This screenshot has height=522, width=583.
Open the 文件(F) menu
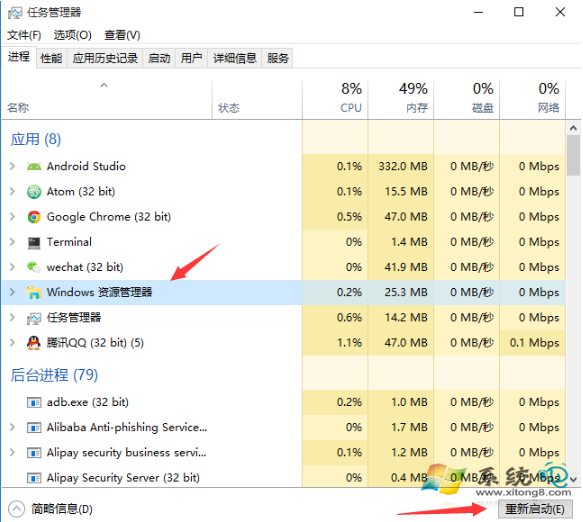tap(24, 35)
